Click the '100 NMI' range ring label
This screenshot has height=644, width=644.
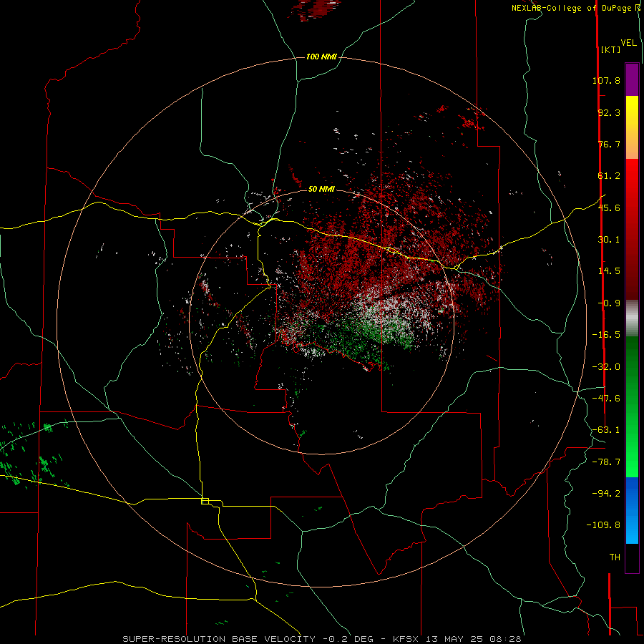pos(321,57)
